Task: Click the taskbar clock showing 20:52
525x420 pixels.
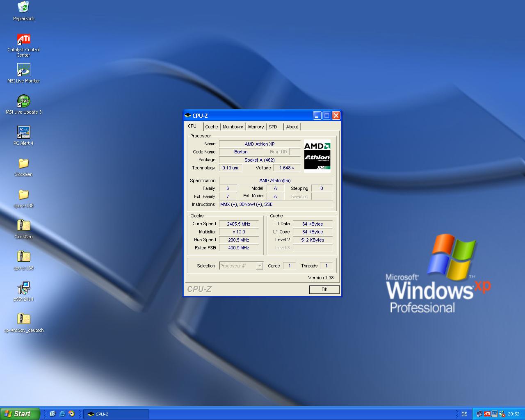Action: pos(514,414)
